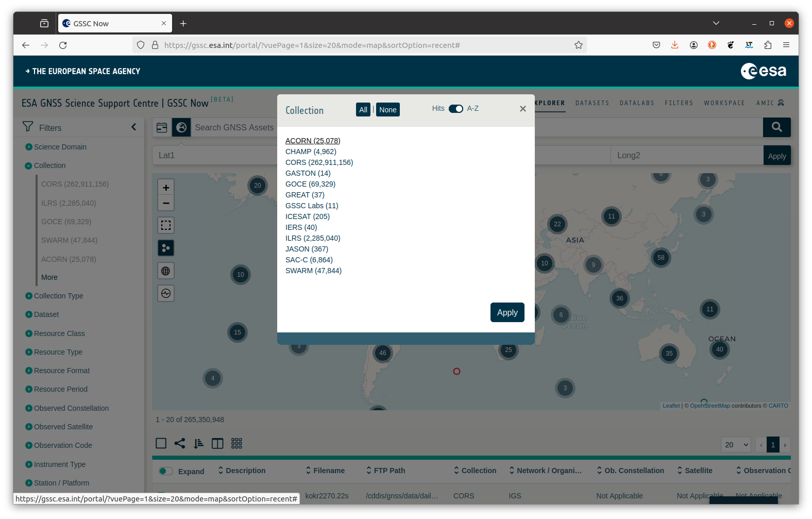Share results with the share icon

point(180,443)
